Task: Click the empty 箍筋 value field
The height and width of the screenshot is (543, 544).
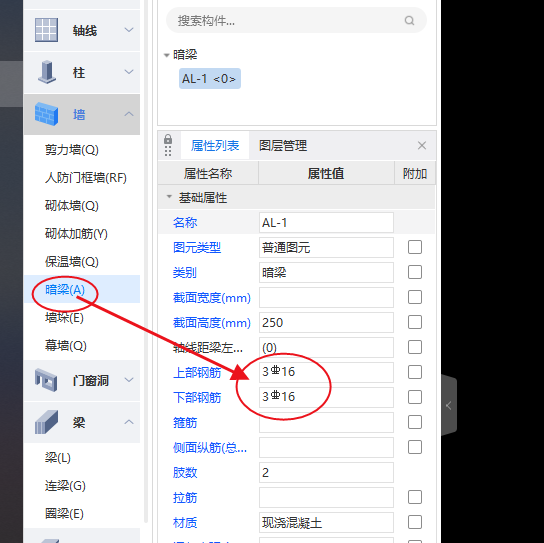Action: 326,422
